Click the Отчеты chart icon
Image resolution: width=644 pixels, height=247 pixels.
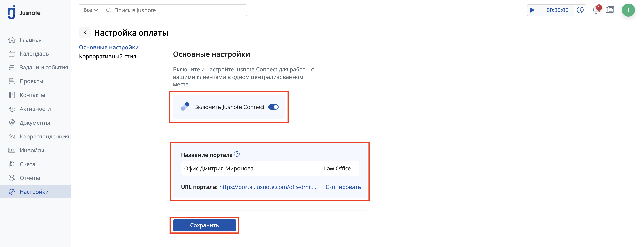(x=12, y=178)
